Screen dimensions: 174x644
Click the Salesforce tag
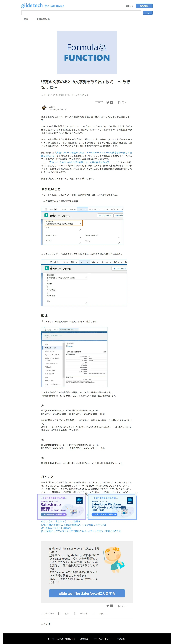49,614
